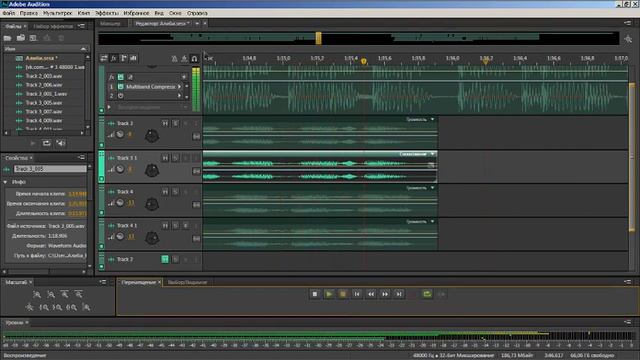Mute Track 4
Screen dimensions: 640x360
click(165, 191)
